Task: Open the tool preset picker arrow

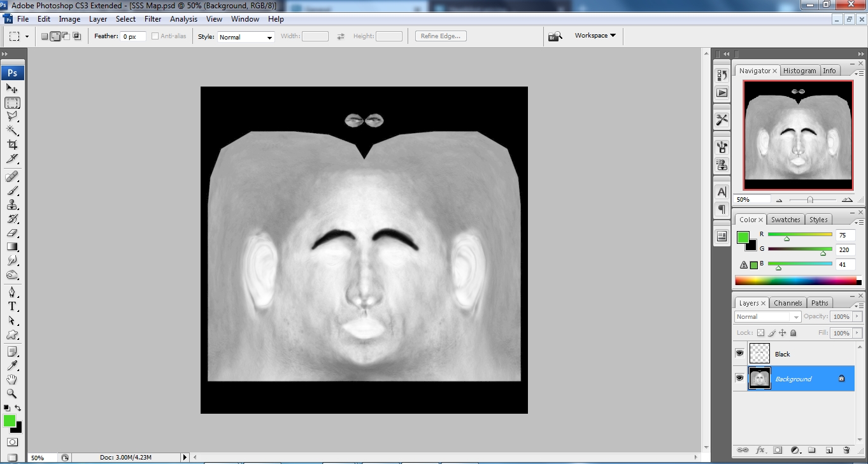Action: (27, 37)
